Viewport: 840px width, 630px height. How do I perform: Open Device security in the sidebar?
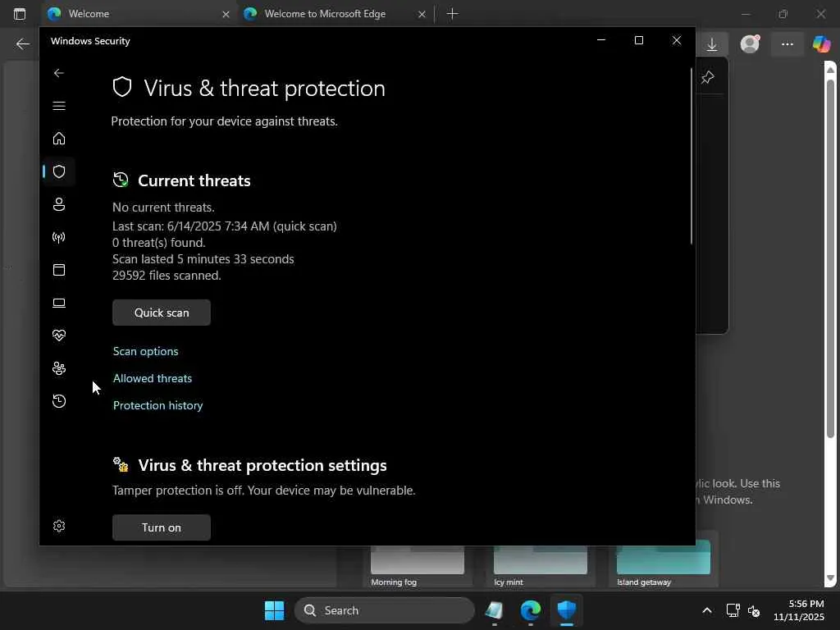(59, 304)
